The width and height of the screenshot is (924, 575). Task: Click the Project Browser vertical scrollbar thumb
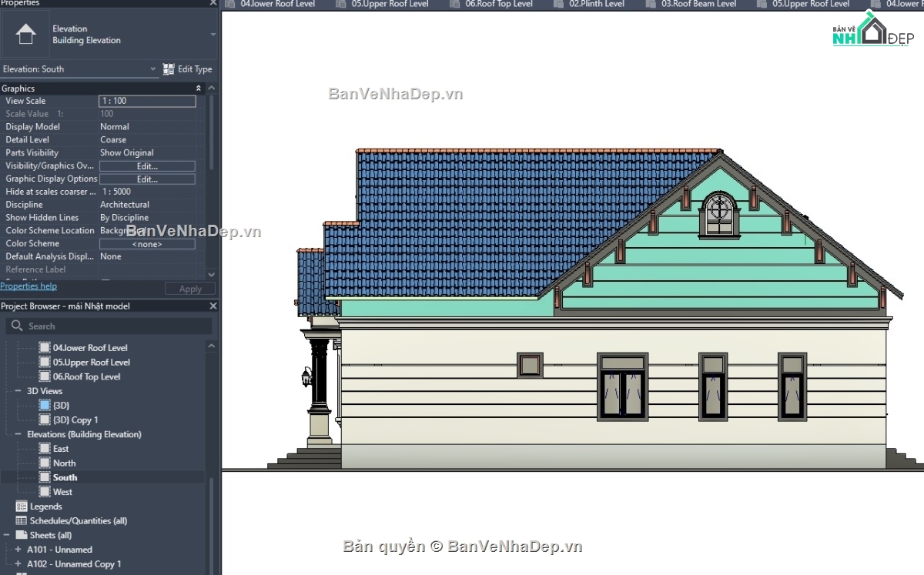point(212,525)
